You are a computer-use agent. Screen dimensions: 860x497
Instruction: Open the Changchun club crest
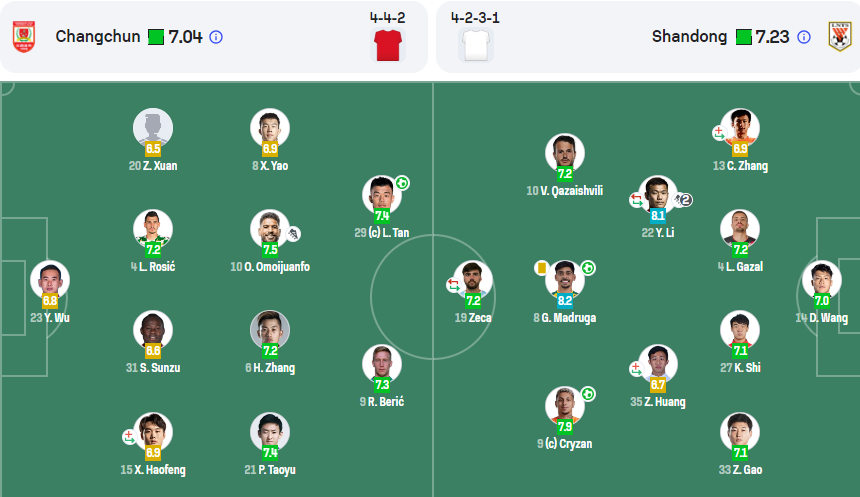click(23, 36)
